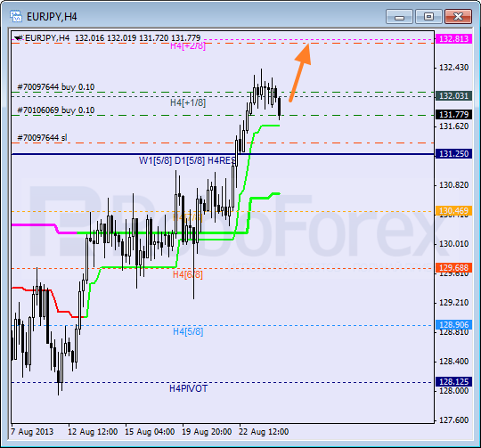Click the navy 131.250 price tag

pos(453,153)
